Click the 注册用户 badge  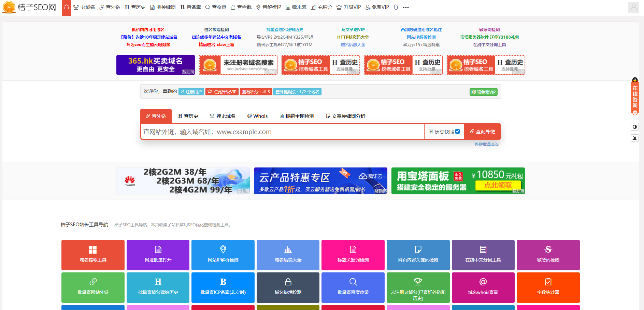(191, 92)
